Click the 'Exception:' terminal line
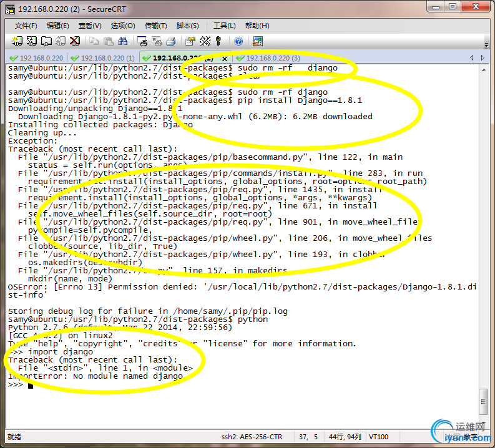This screenshot has height=448, width=495. click(32, 141)
